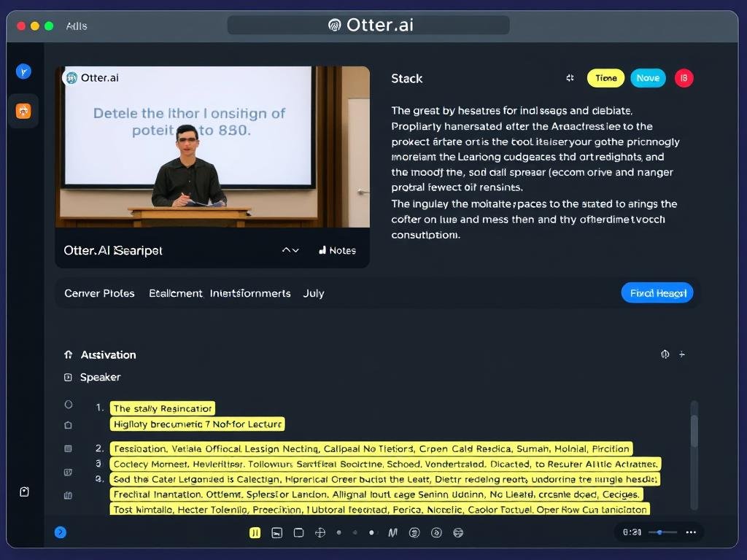Click the M icon in the bottom toolbar
Viewport: 747px width, 560px height.
point(392,532)
